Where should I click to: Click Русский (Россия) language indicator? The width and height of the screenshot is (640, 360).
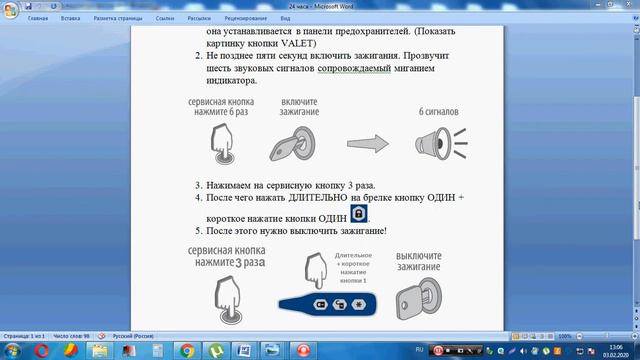(133, 336)
